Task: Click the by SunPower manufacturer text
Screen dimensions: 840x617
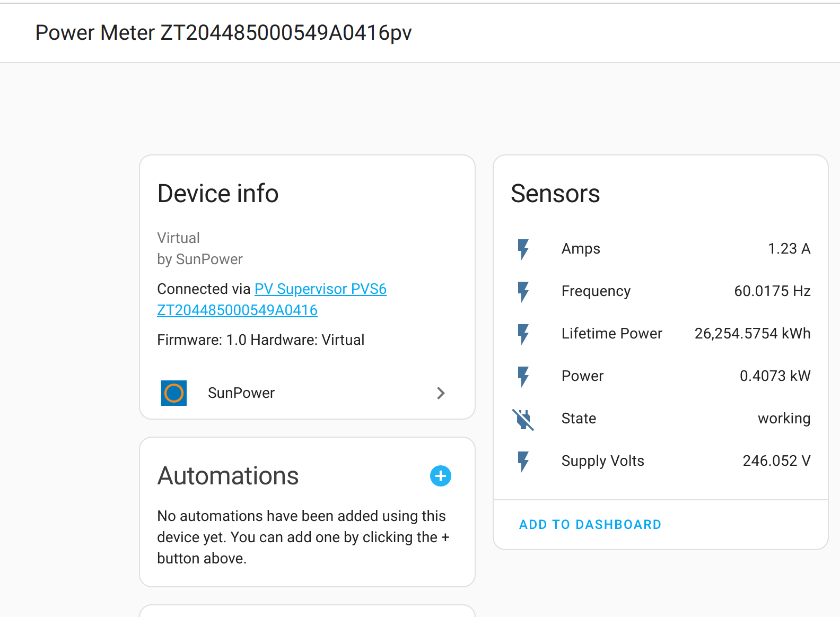Action: 200,259
